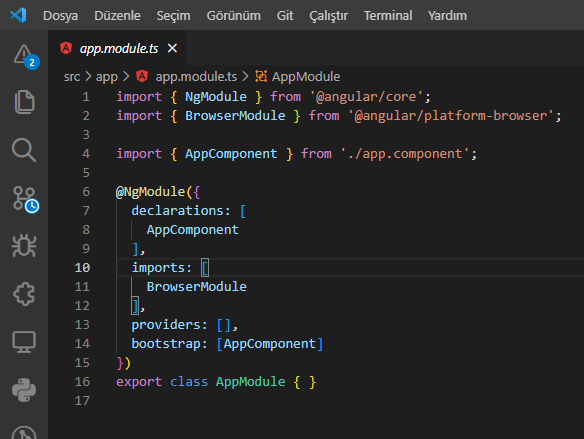This screenshot has width=584, height=439.
Task: Open the problems warning icon with badge 2
Action: [26, 56]
